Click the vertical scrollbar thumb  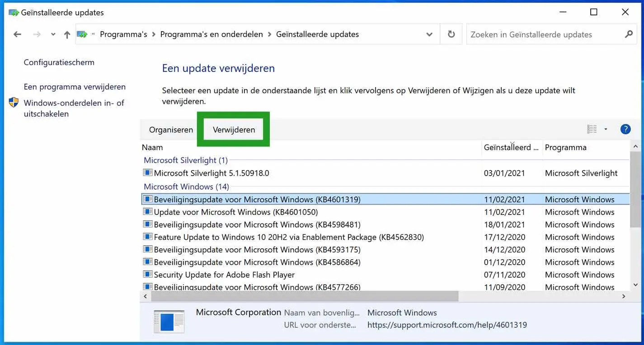click(635, 189)
